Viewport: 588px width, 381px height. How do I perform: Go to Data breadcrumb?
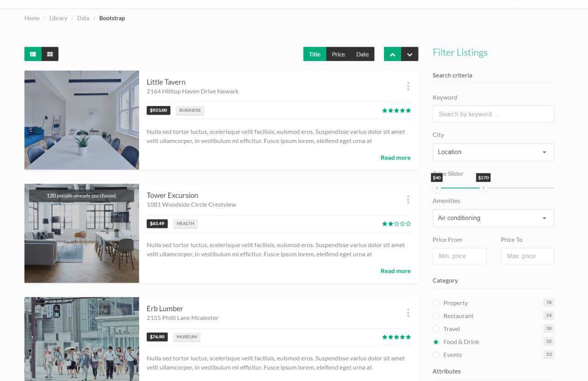coord(83,18)
